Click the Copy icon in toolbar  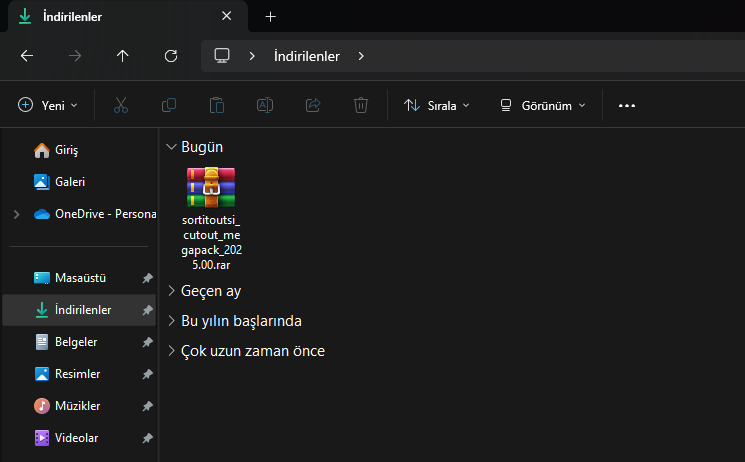click(x=169, y=105)
